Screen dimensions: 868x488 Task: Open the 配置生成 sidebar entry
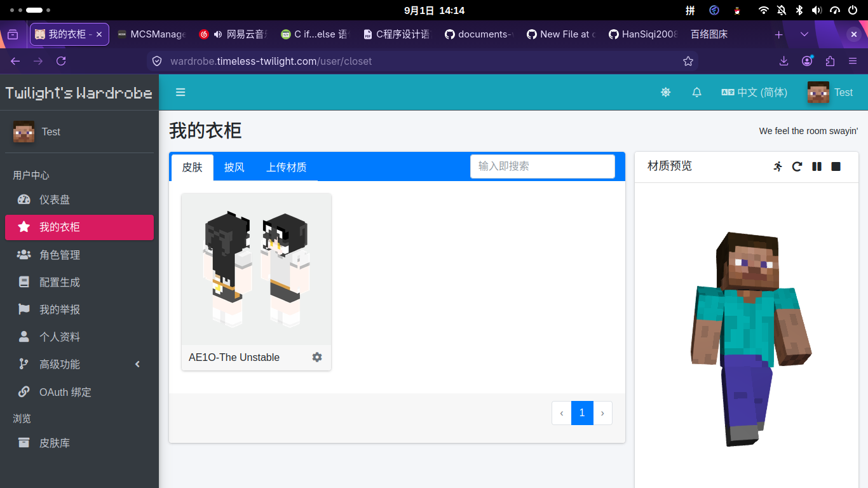pos(79,282)
